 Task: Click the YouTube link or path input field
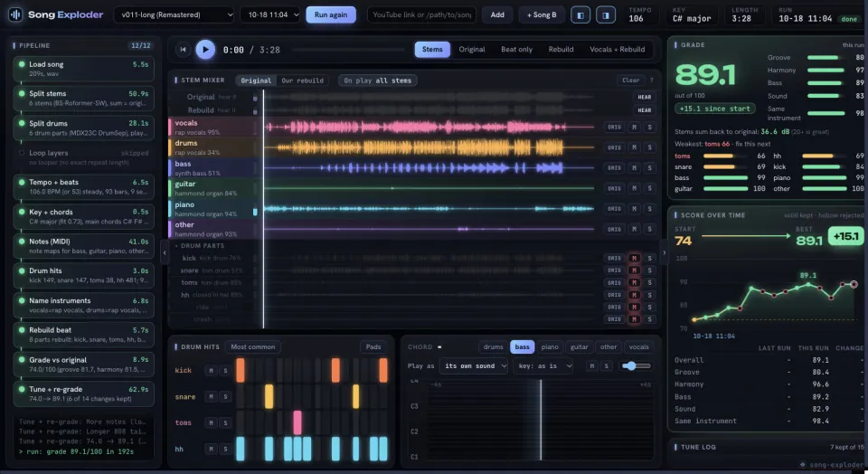pos(421,15)
